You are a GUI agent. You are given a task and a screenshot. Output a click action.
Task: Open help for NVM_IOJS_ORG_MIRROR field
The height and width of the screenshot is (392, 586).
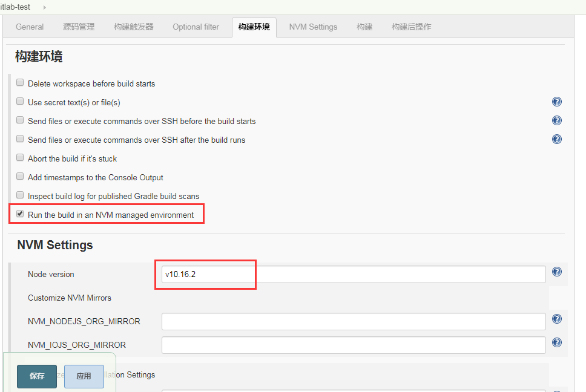click(556, 342)
